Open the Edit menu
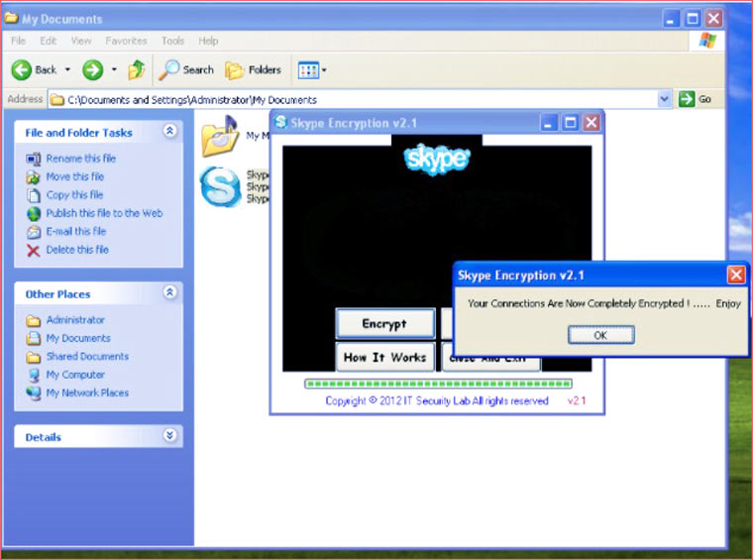Screen dimensions: 753x560 pyautogui.click(x=48, y=41)
